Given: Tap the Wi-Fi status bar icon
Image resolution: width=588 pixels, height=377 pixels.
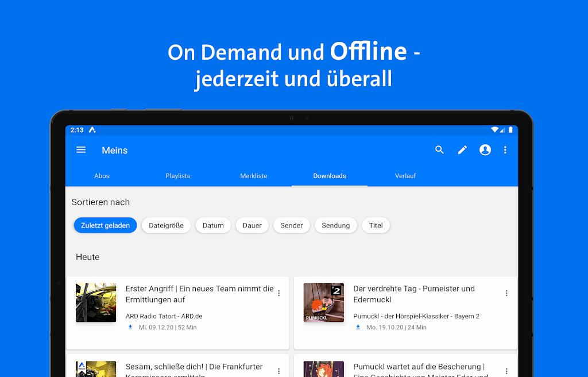Looking at the screenshot, I should tap(495, 130).
